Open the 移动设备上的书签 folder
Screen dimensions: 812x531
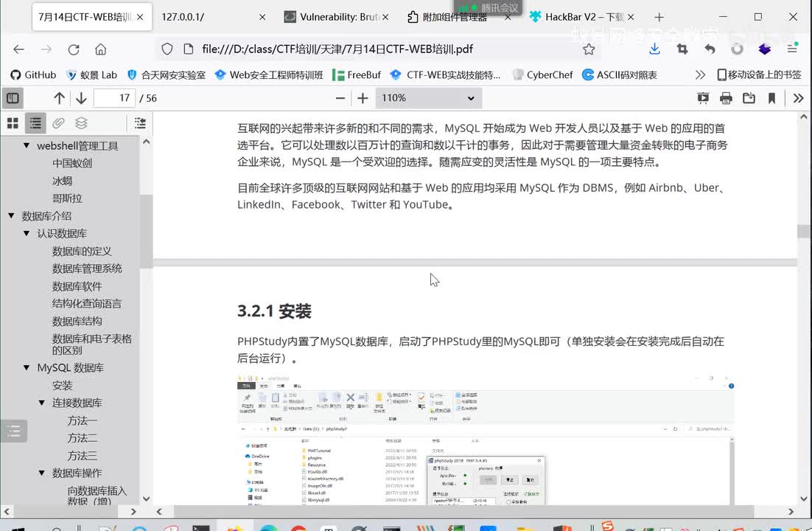[x=759, y=74]
